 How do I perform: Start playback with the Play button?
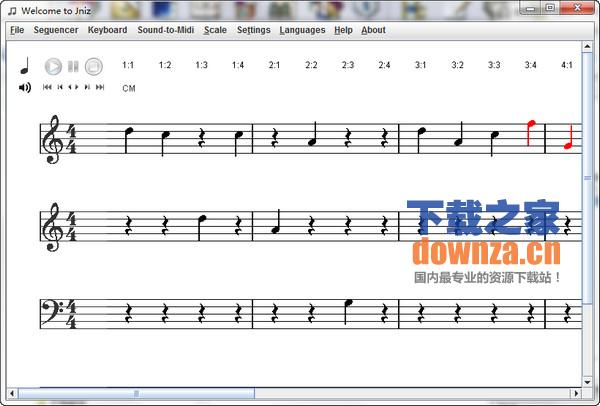(x=53, y=66)
